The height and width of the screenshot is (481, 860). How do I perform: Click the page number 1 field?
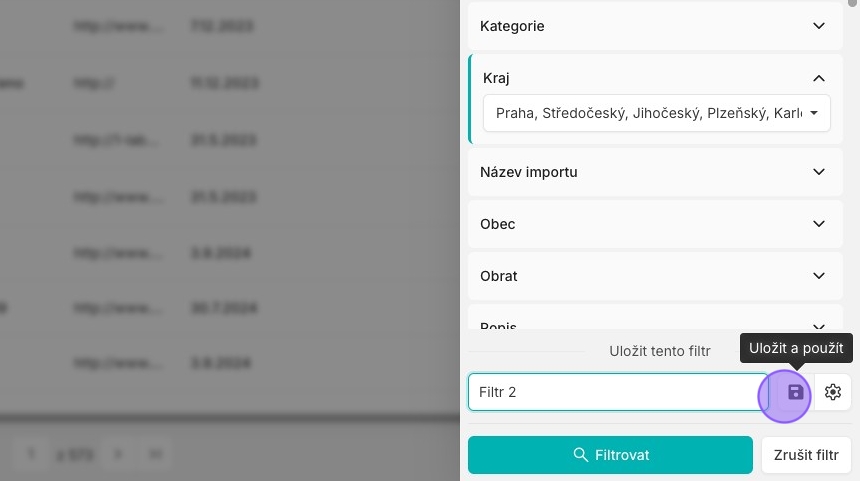click(x=31, y=454)
